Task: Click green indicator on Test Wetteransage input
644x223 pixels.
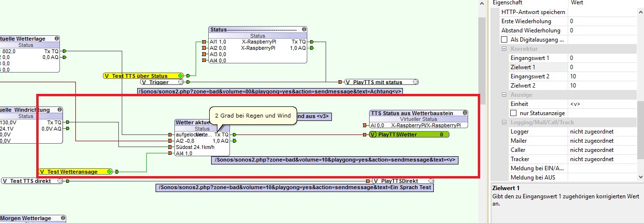Action: [110, 171]
